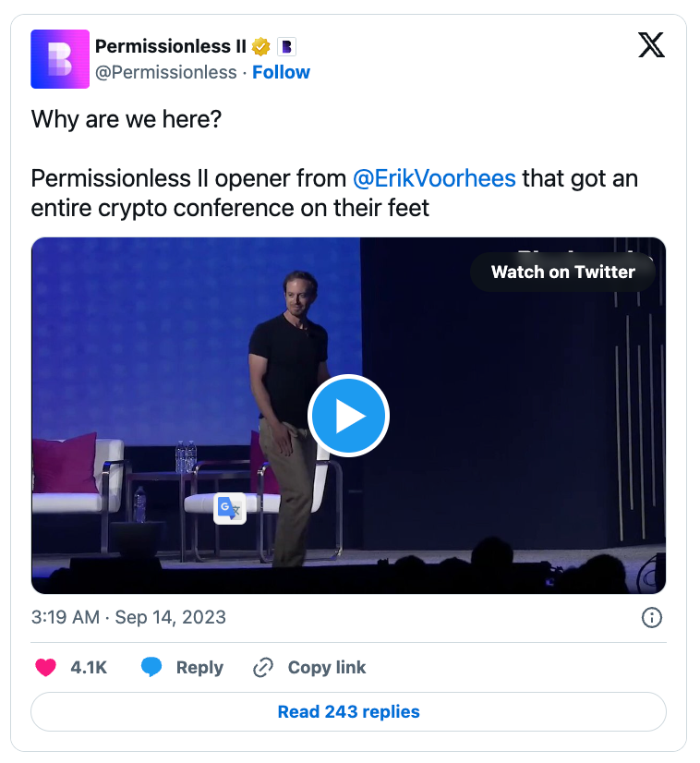Click the small affiliate badge icon
Screen dimensions: 700x763
point(286,46)
